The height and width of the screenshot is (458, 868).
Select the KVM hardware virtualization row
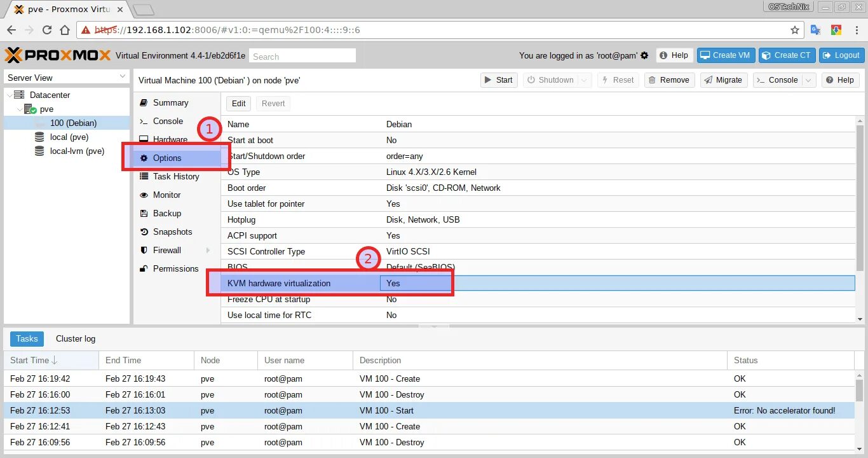(538, 283)
